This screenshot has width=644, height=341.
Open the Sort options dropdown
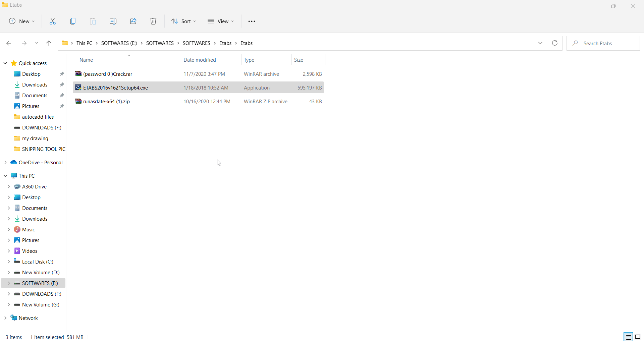click(x=183, y=21)
